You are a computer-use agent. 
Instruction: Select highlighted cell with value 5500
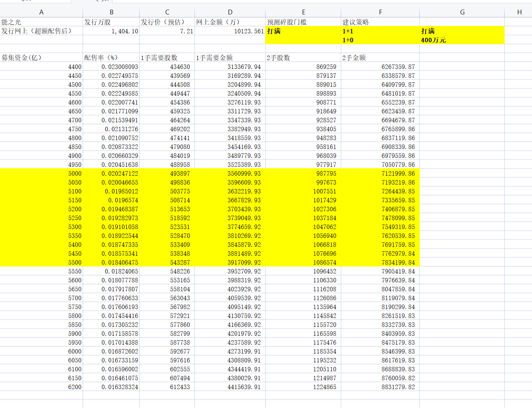41,262
